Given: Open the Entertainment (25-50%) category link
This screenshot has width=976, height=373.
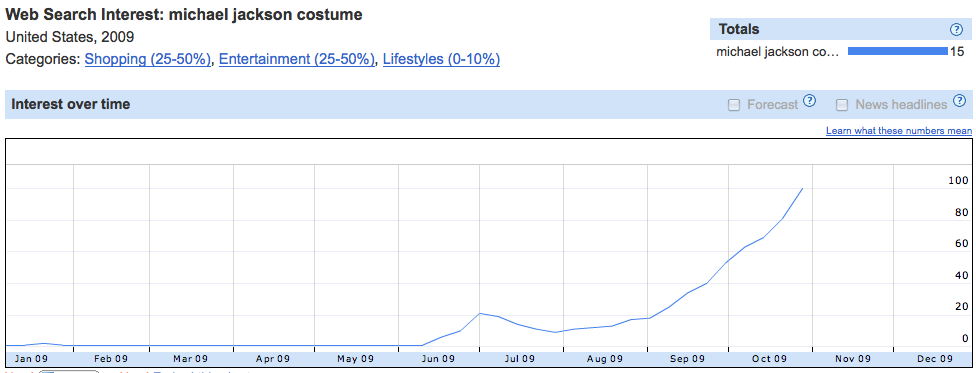Looking at the screenshot, I should pyautogui.click(x=298, y=60).
